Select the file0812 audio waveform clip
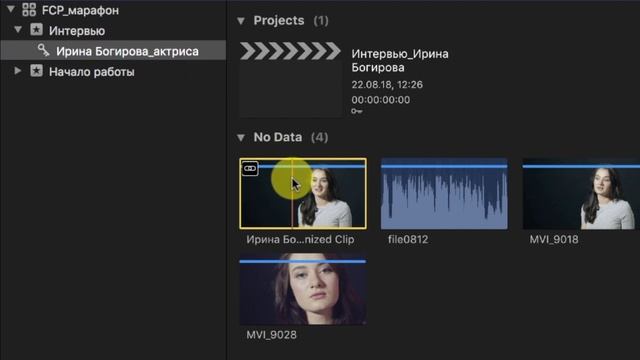Image resolution: width=640 pixels, height=360 pixels. coord(444,194)
